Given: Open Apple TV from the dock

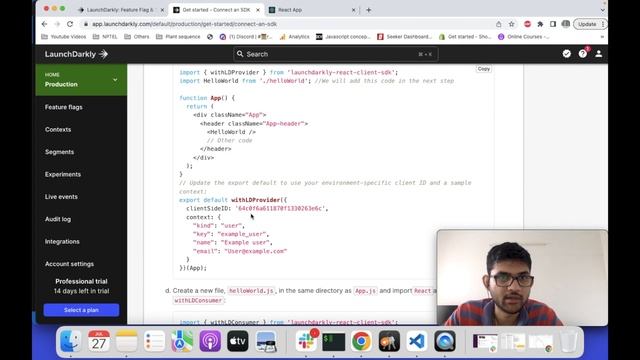Looking at the screenshot, I should 238,341.
